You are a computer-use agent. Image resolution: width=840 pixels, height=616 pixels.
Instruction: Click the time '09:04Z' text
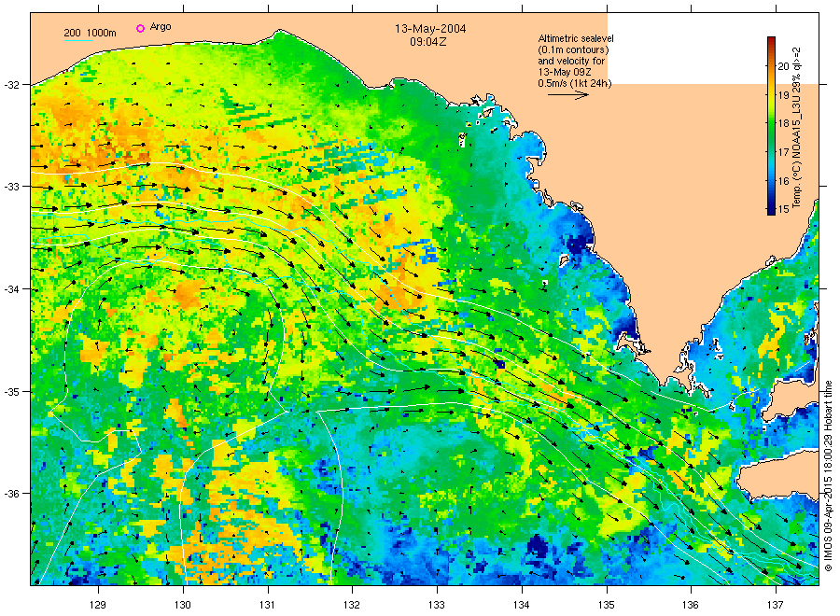pos(428,42)
